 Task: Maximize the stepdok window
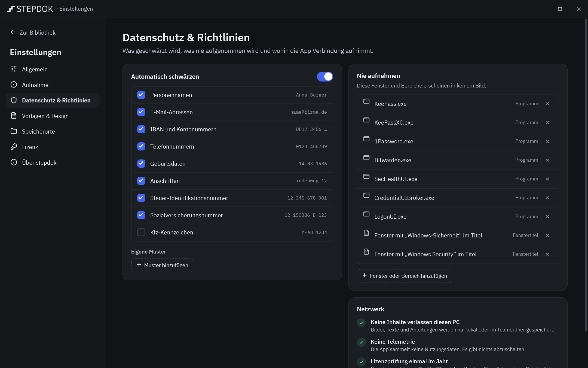coord(560,9)
